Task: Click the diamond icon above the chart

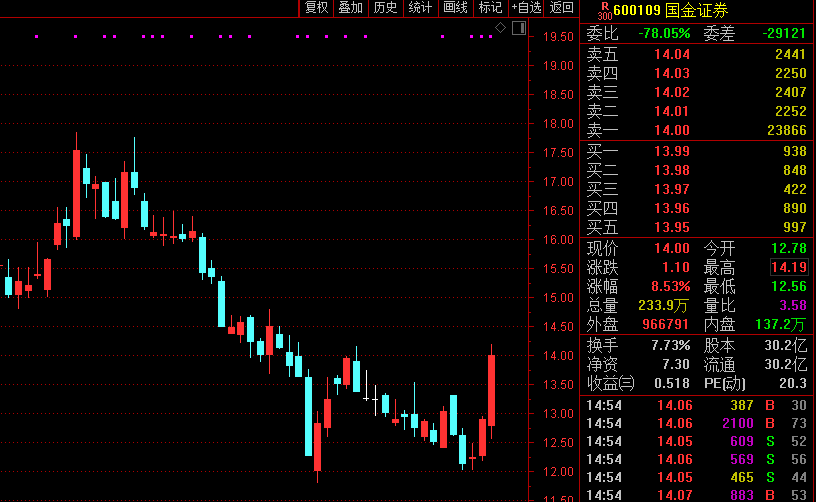Action: point(500,28)
